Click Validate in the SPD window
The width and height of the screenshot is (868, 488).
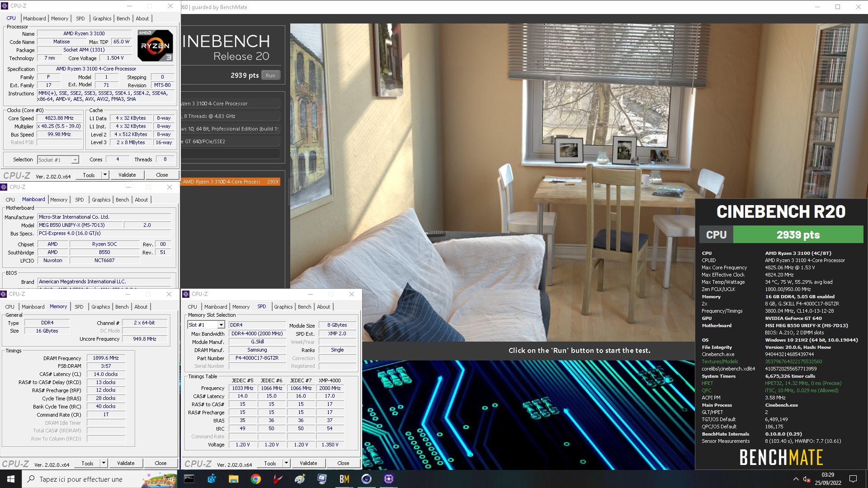click(x=308, y=463)
